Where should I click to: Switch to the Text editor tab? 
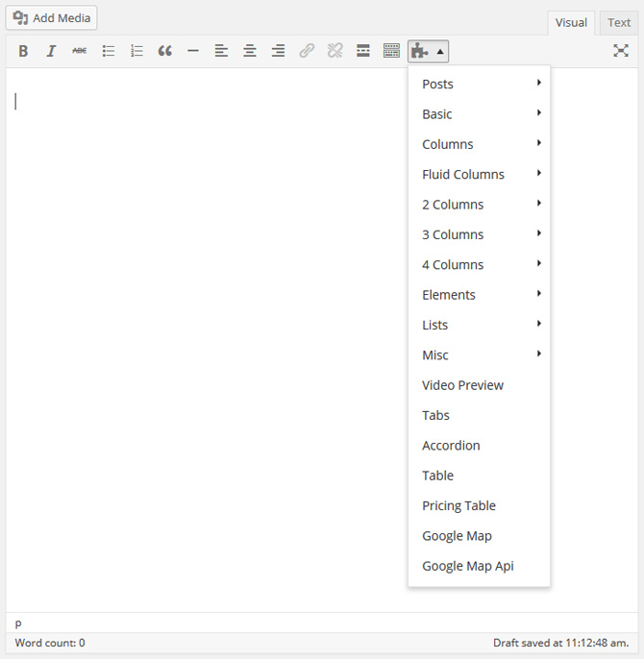pyautogui.click(x=619, y=23)
